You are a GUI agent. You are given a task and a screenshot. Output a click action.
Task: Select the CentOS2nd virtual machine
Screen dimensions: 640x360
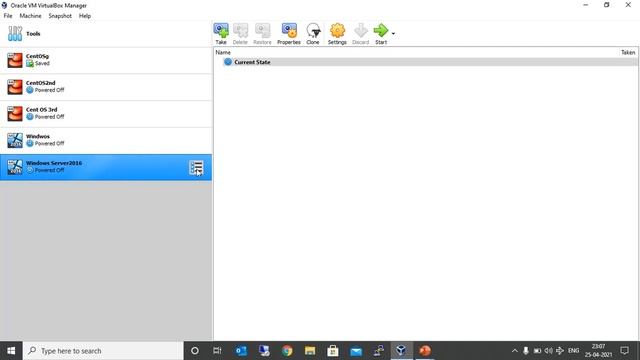coord(106,87)
